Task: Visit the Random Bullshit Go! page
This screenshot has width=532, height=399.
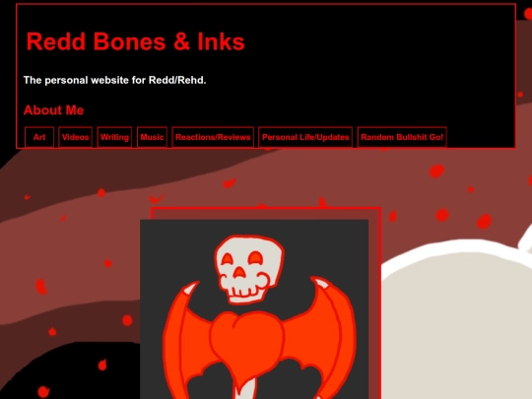Action: (402, 137)
